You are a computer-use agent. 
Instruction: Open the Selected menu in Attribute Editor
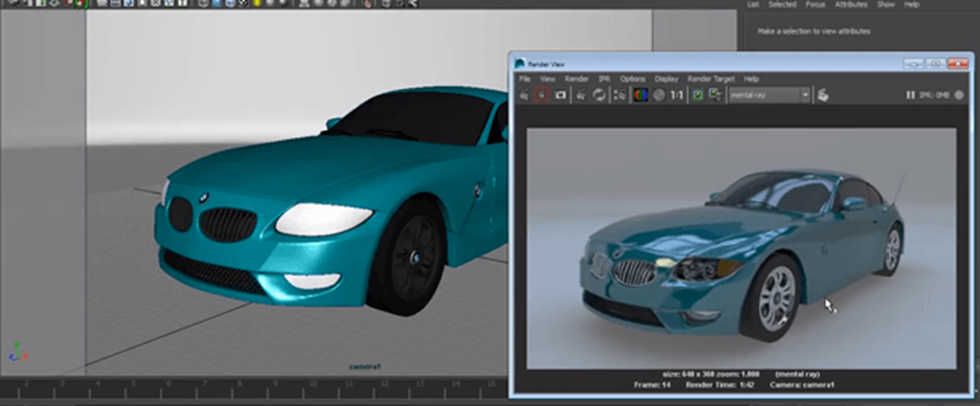[x=781, y=5]
